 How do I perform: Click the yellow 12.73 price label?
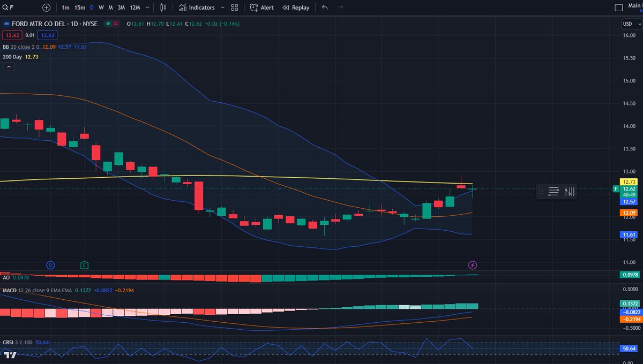[x=630, y=182]
